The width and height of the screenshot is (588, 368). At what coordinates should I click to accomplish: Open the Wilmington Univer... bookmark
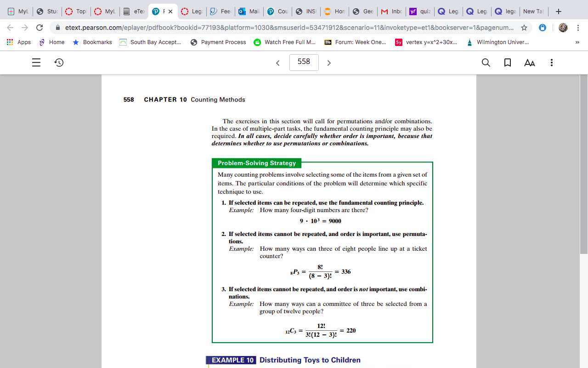[498, 42]
